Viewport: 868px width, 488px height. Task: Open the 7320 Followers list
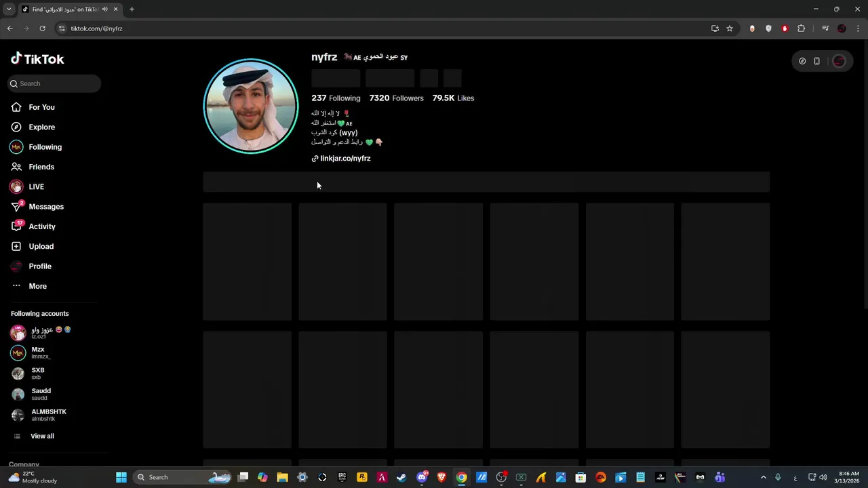pyautogui.click(x=396, y=98)
